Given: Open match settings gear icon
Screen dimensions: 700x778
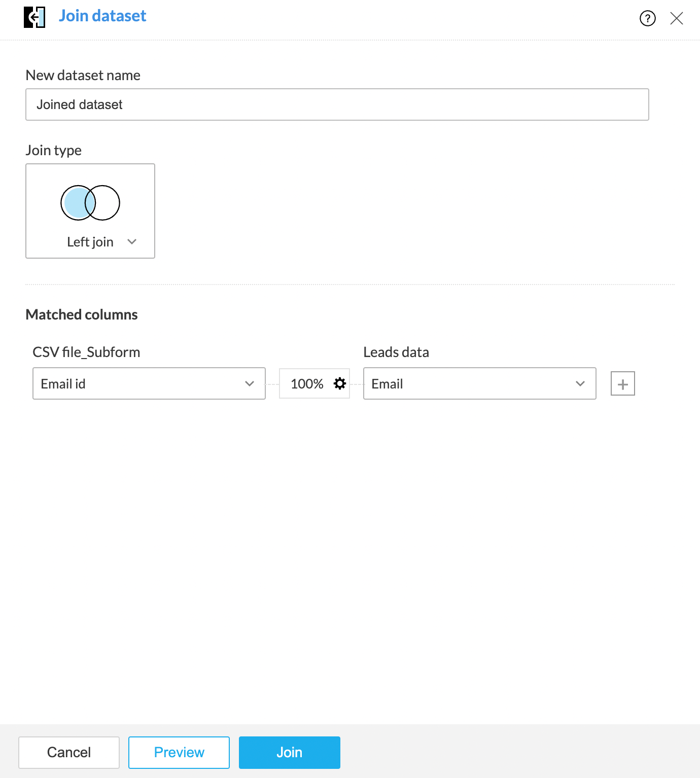Looking at the screenshot, I should coord(340,383).
